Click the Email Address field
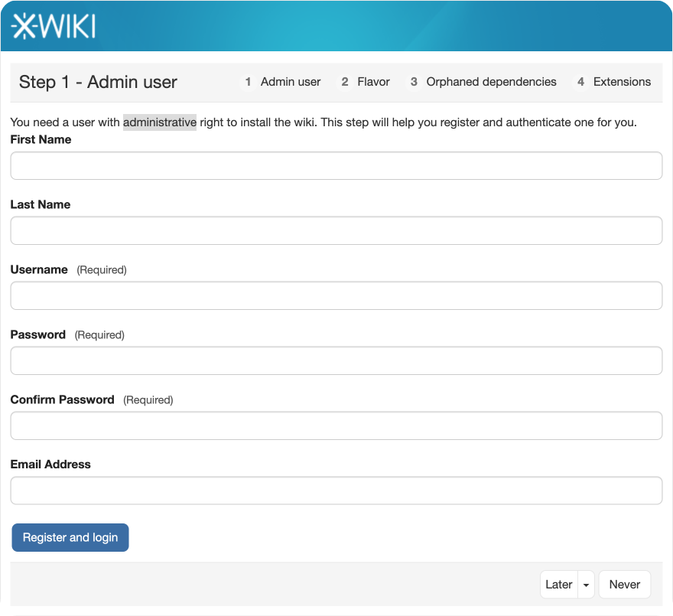The width and height of the screenshot is (673, 616). (x=336, y=491)
